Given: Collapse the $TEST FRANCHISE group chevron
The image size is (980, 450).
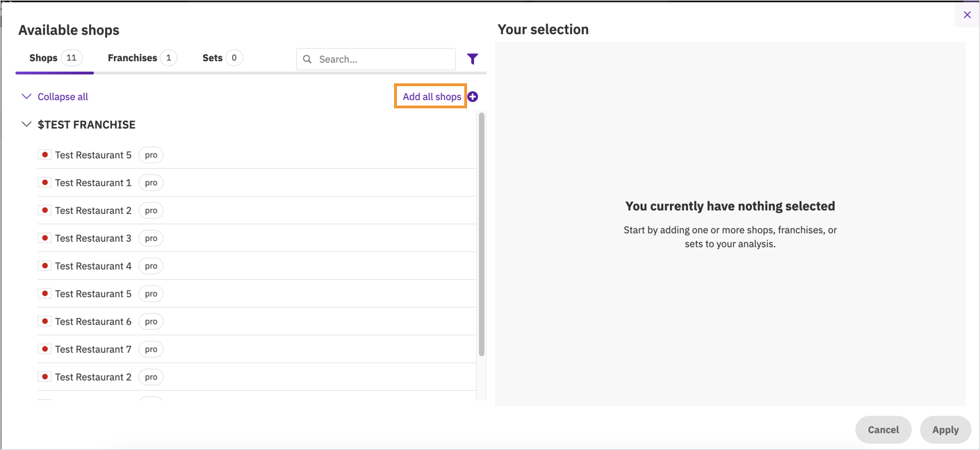Looking at the screenshot, I should 26,124.
